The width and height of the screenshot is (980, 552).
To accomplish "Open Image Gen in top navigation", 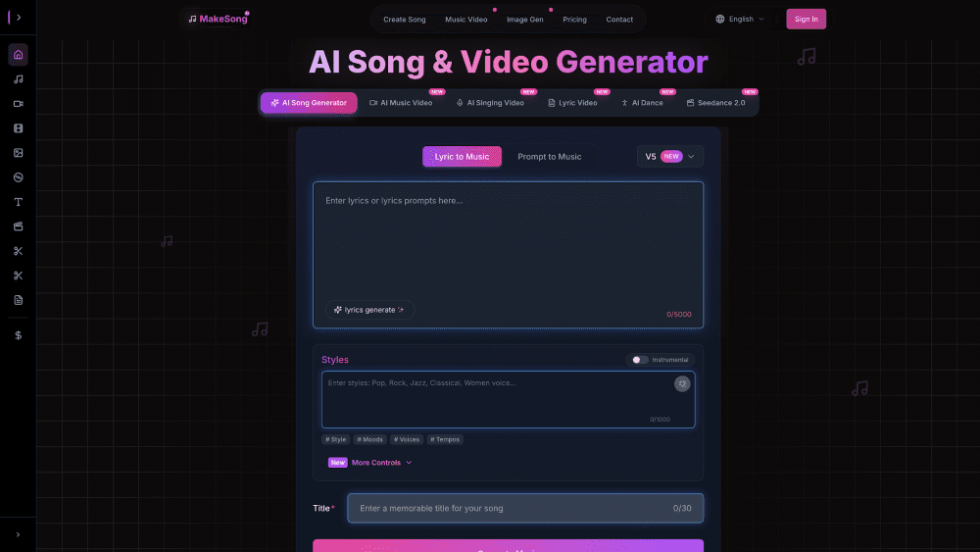I will coord(525,20).
